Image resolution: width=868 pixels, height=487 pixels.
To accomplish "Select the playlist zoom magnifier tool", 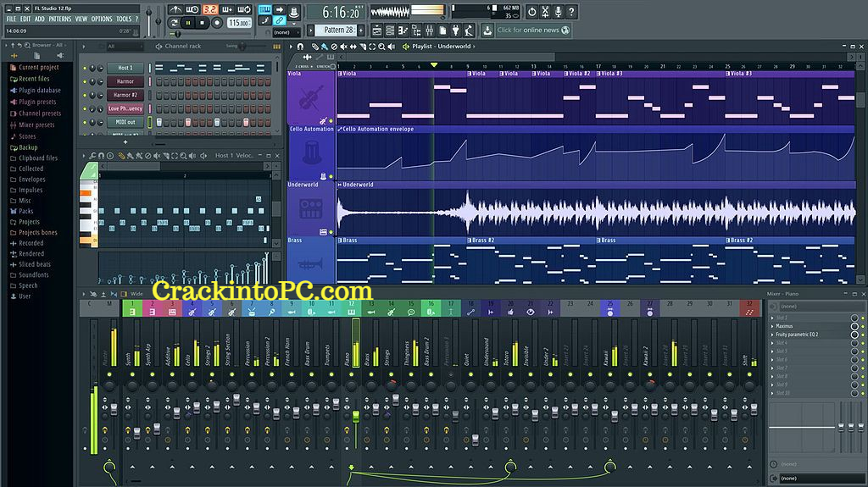I will click(x=381, y=47).
